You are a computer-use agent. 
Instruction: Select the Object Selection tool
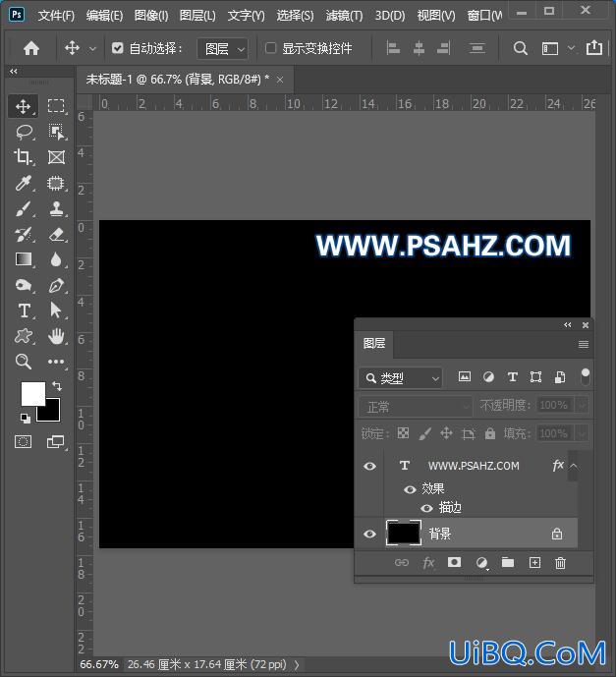click(x=56, y=132)
